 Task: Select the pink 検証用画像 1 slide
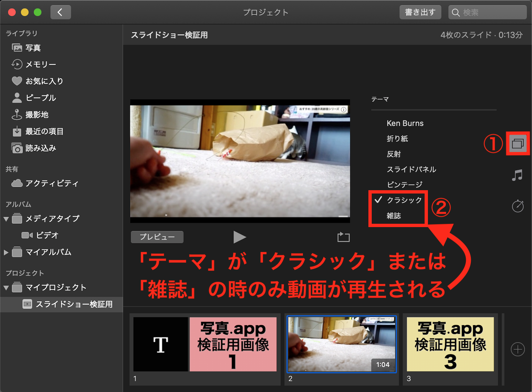233,344
